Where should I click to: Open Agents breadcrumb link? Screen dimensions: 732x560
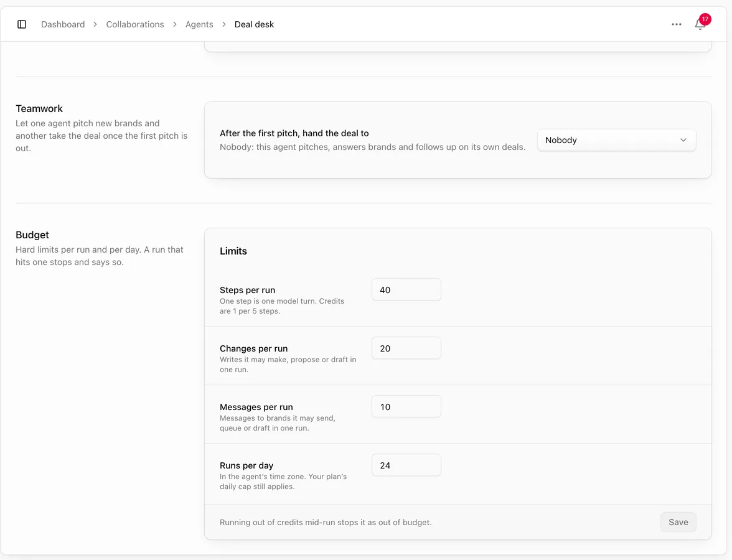tap(199, 24)
